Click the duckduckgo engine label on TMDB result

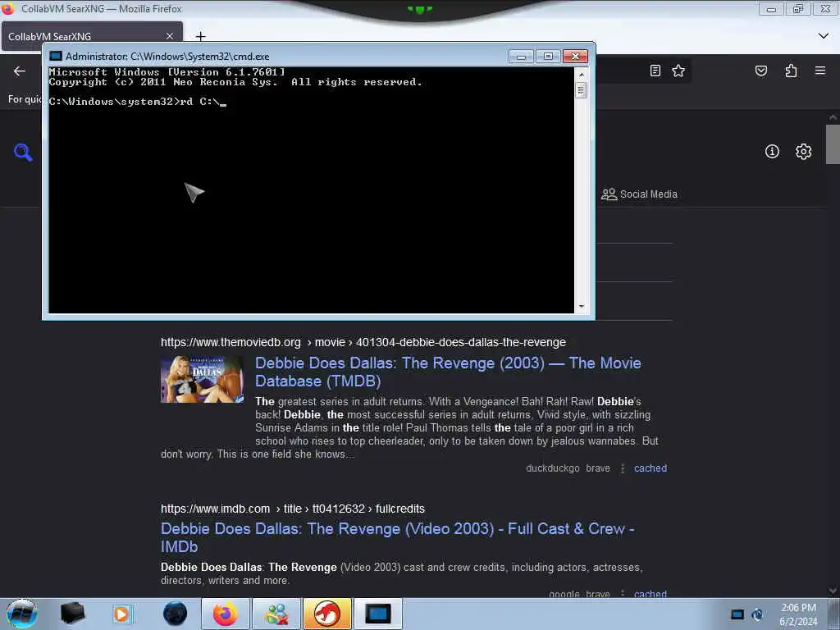click(x=552, y=468)
